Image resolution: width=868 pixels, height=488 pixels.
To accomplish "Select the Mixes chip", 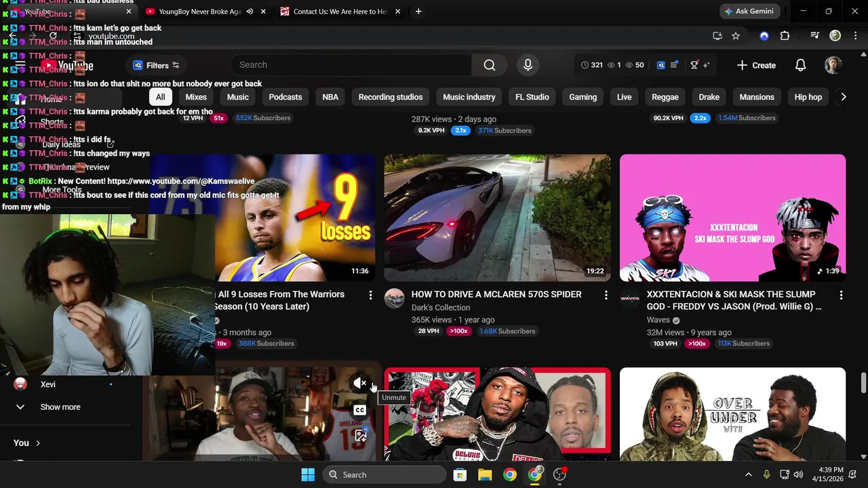I will point(196,97).
